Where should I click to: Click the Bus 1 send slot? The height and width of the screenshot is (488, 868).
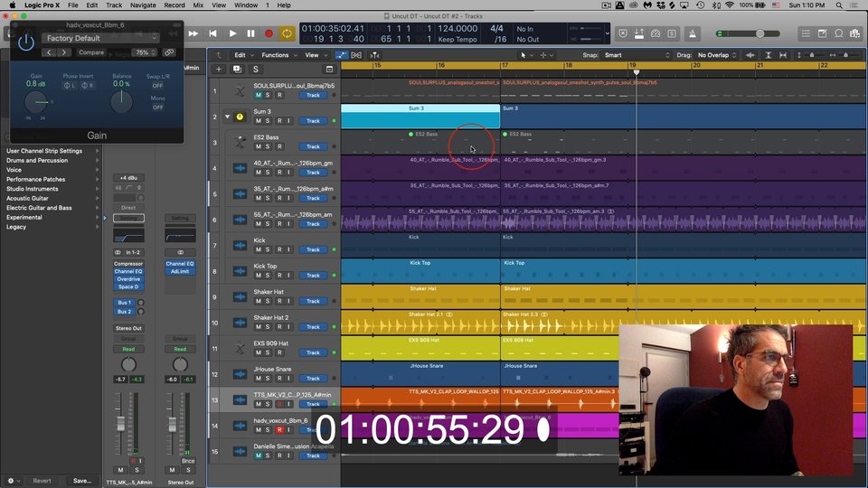point(125,303)
